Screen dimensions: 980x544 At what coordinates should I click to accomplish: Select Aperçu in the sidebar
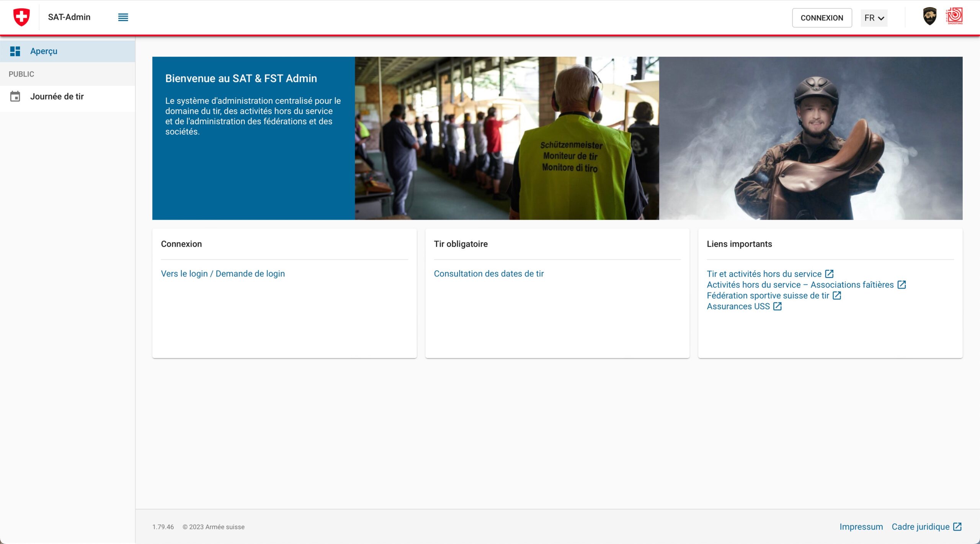coord(44,51)
